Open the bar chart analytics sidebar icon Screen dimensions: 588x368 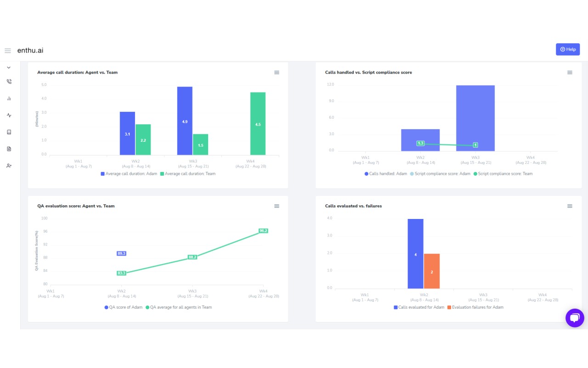coord(9,98)
